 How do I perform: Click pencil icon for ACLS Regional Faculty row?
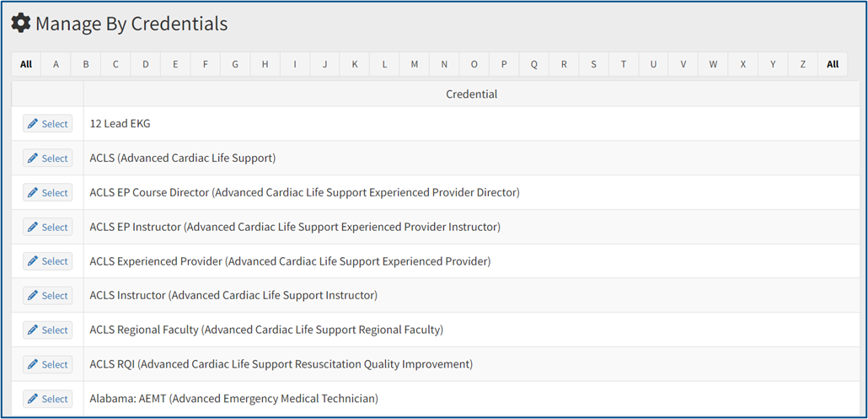click(x=33, y=330)
